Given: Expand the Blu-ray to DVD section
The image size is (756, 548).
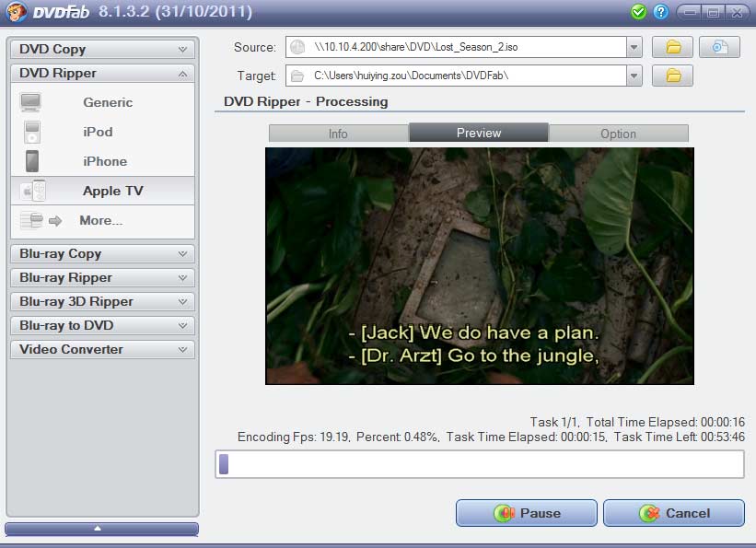Looking at the screenshot, I should pyautogui.click(x=103, y=326).
